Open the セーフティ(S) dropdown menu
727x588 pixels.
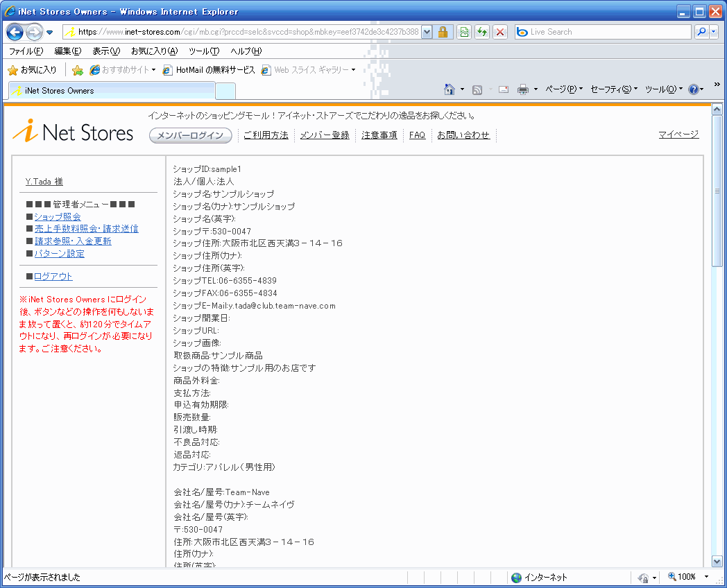pos(614,89)
